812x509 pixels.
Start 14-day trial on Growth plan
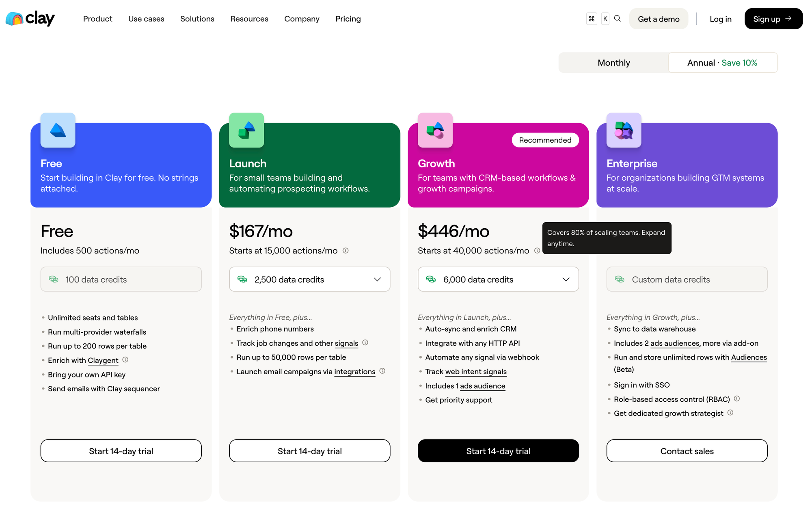[498, 451]
